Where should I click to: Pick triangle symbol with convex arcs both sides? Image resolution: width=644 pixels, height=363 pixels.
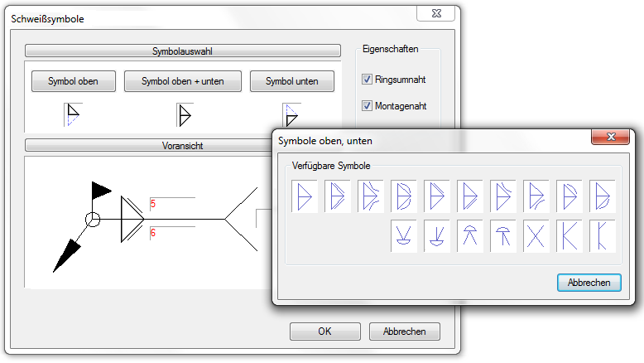pos(403,196)
